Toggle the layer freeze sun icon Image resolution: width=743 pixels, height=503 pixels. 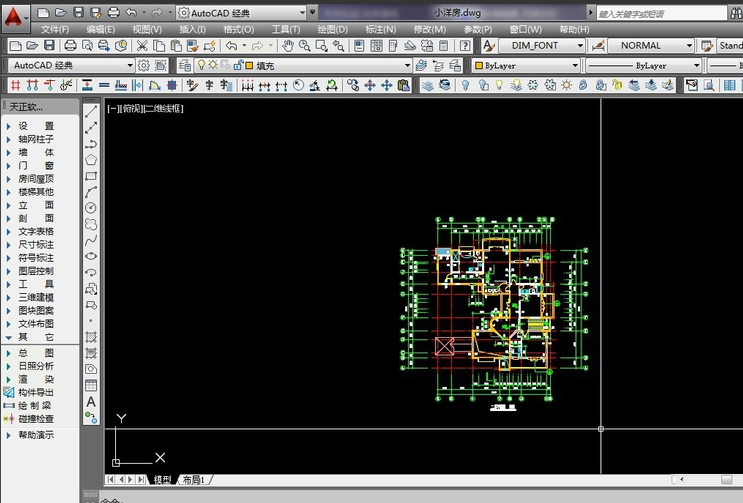(x=213, y=65)
